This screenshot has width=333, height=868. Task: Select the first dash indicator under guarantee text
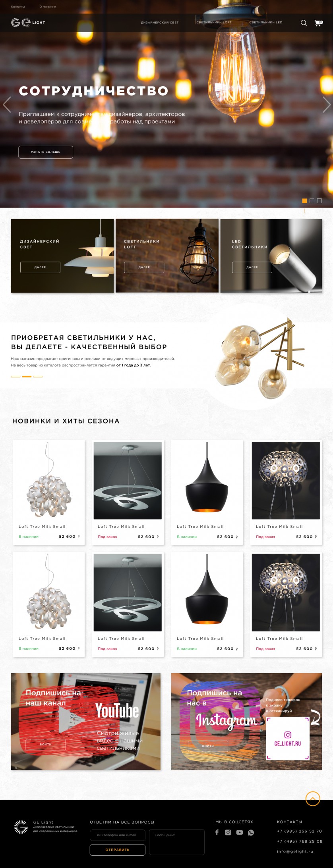[15, 376]
